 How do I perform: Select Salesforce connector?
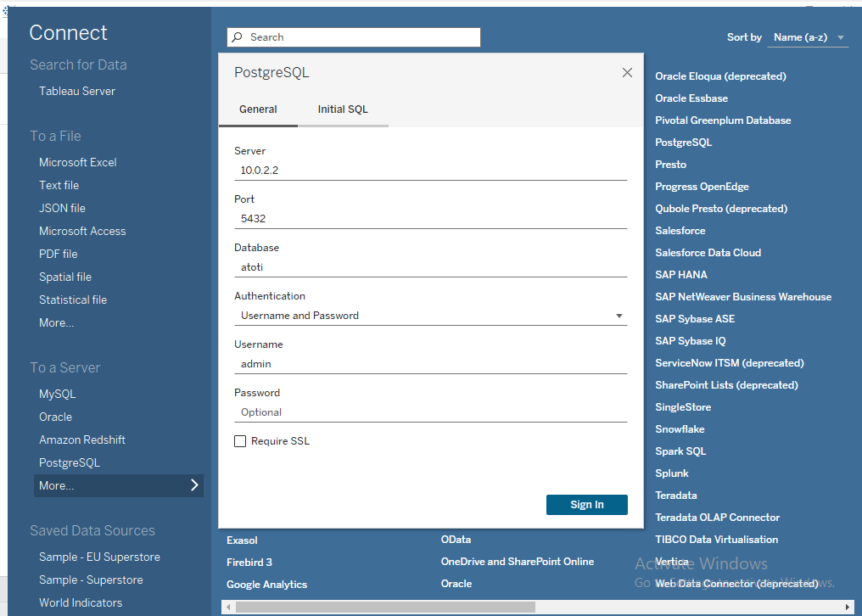click(x=680, y=231)
